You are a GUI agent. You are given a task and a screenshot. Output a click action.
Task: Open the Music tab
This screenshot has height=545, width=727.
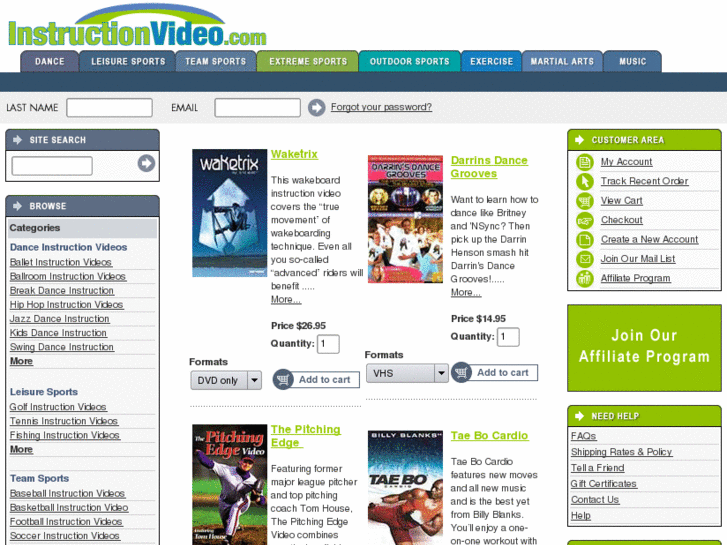632,61
